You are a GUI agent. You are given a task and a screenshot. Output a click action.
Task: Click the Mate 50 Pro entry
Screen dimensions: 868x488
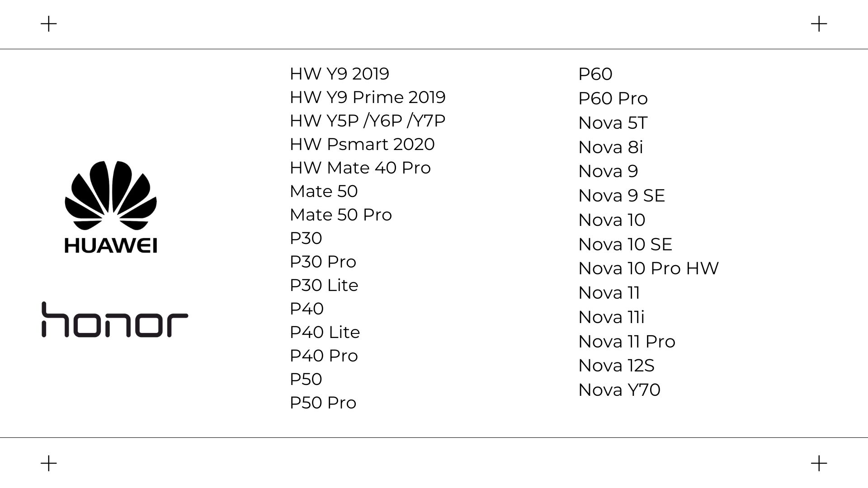click(x=341, y=215)
